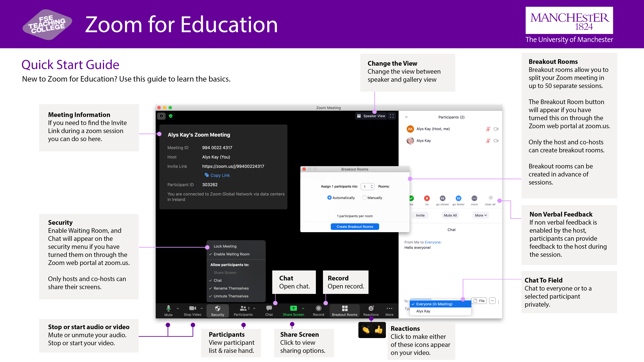Select the Automatically radio option

coord(330,198)
